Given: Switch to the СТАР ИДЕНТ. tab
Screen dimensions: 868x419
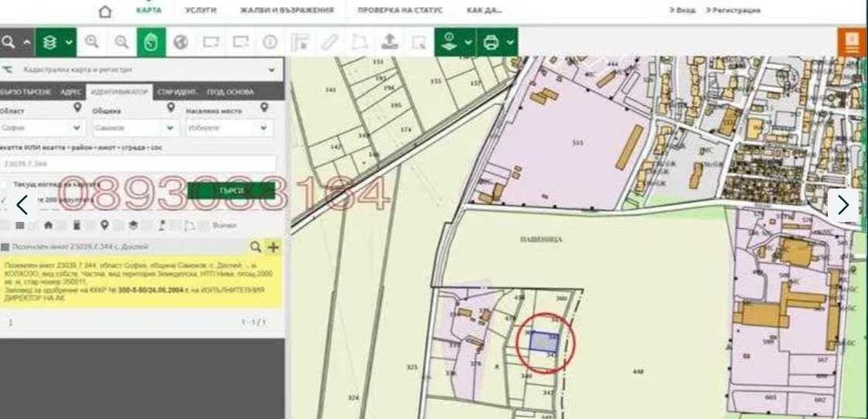Looking at the screenshot, I should (x=177, y=92).
